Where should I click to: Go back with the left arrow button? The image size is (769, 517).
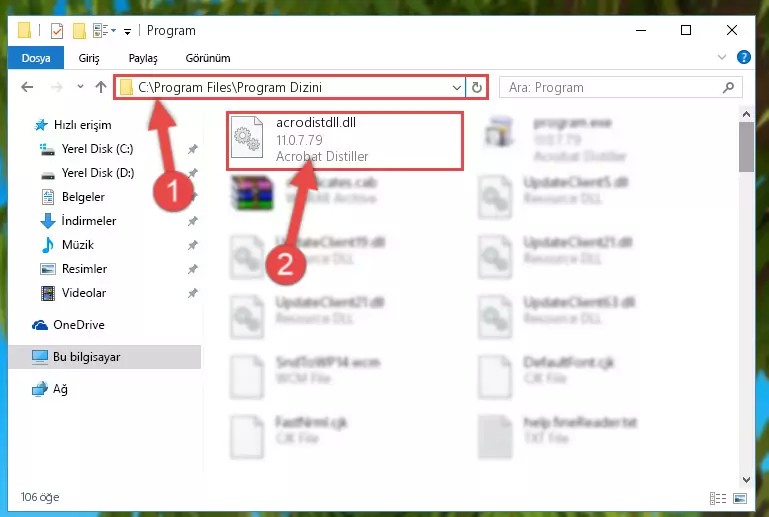[x=27, y=87]
